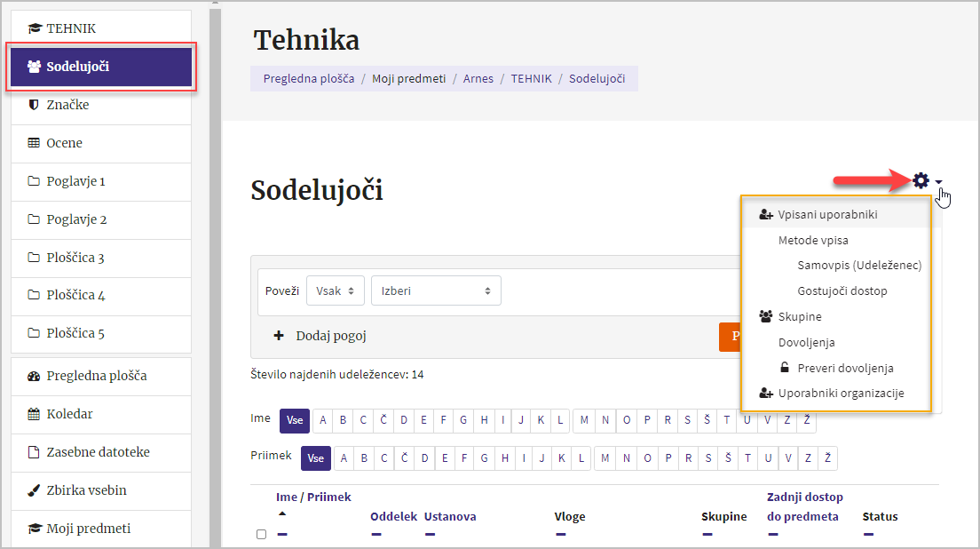Open Moji predmeti in sidebar

(101, 529)
